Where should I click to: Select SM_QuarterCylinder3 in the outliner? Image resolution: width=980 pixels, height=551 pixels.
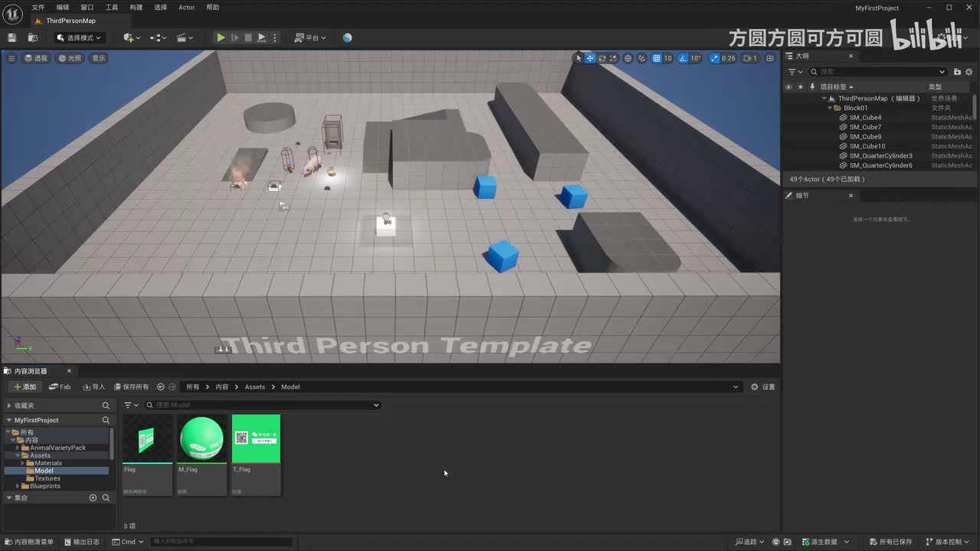click(x=880, y=156)
